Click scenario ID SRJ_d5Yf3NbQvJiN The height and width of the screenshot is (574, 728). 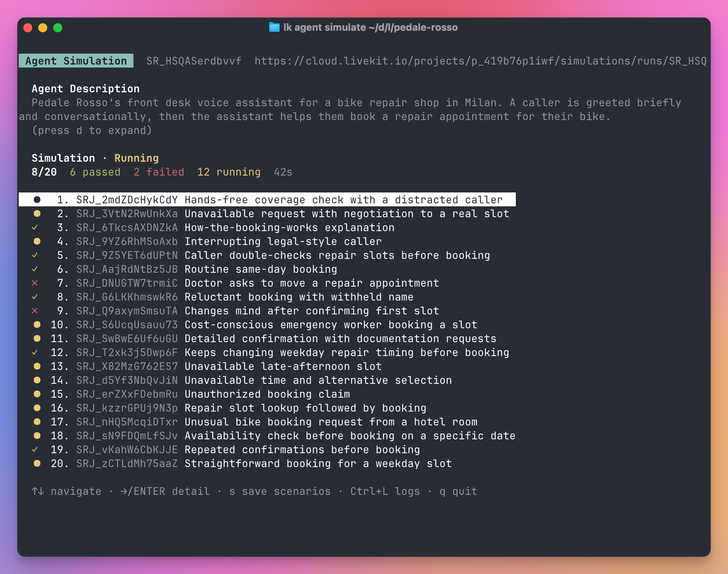tap(127, 380)
